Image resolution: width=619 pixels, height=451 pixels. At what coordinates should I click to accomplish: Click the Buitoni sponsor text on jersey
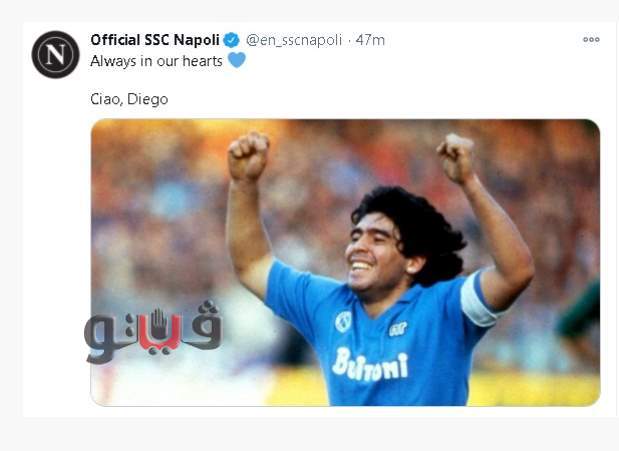(x=370, y=365)
